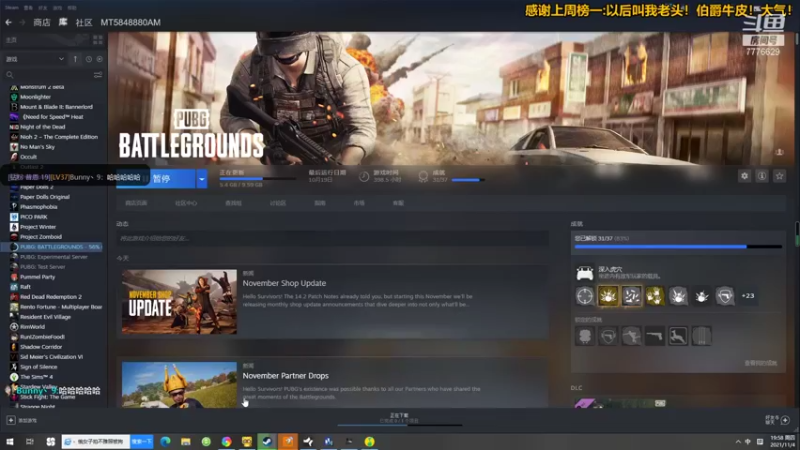Screen dimensions: 800x450
Task: Open the Library tab
Action: pos(63,22)
